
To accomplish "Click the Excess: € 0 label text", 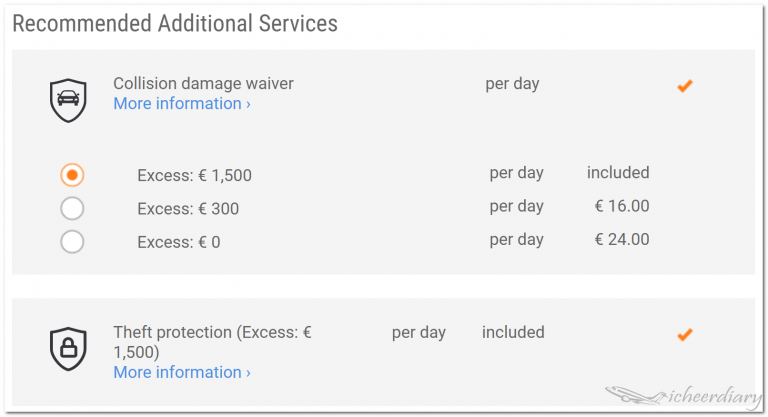I will 180,242.
